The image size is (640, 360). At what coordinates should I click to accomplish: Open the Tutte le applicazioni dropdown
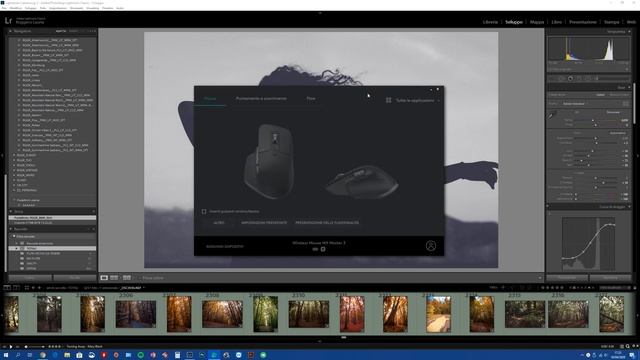click(x=417, y=100)
